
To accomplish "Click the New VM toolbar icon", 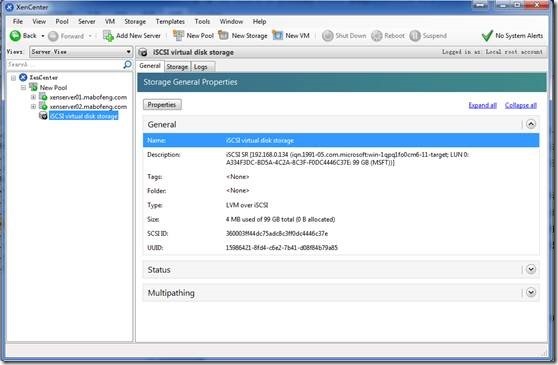I will coord(277,35).
